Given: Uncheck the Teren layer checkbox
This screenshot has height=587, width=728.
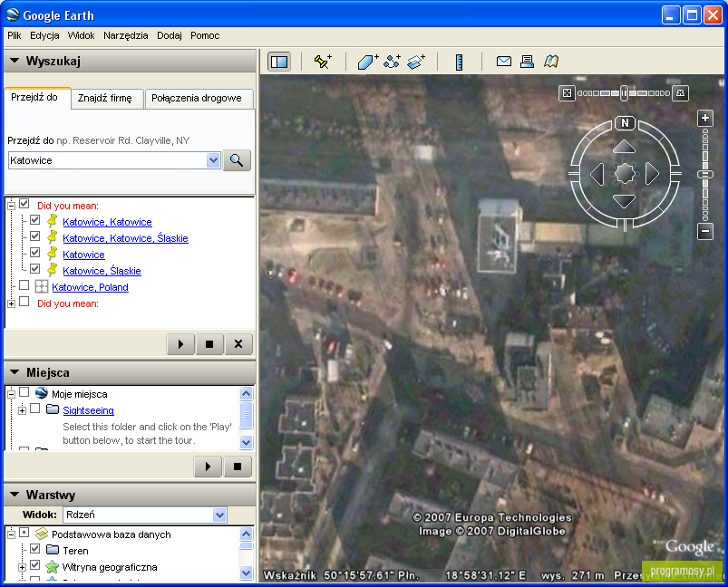Looking at the screenshot, I should coord(34,548).
